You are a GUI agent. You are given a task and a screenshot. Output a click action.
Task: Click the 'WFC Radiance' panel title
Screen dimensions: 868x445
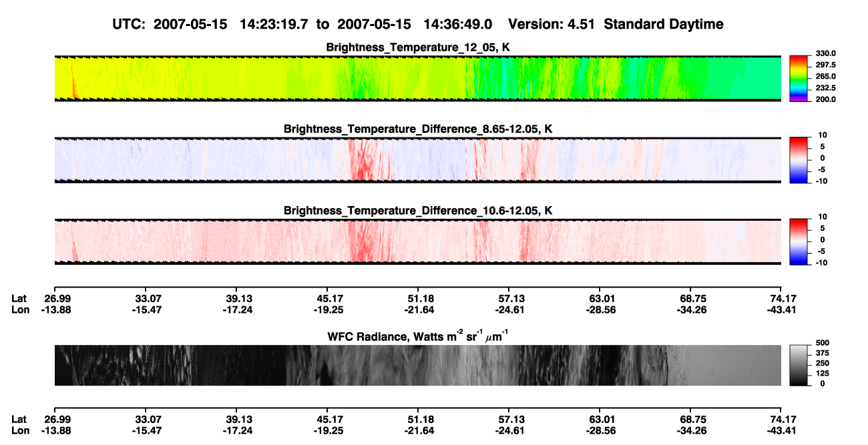(x=419, y=336)
